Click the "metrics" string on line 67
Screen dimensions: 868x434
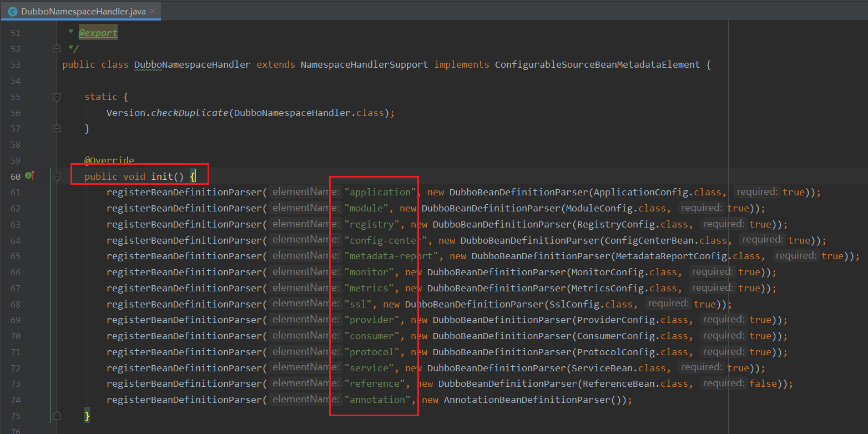(369, 288)
